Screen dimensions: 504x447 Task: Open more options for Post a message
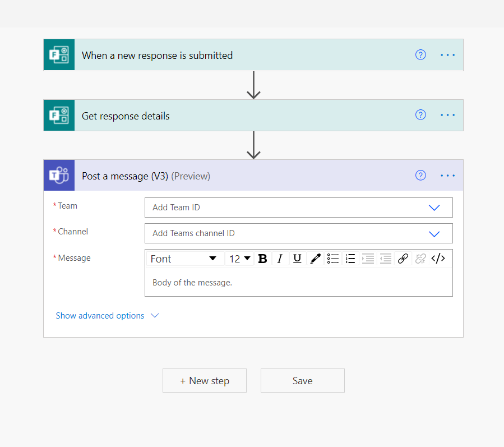click(x=447, y=176)
